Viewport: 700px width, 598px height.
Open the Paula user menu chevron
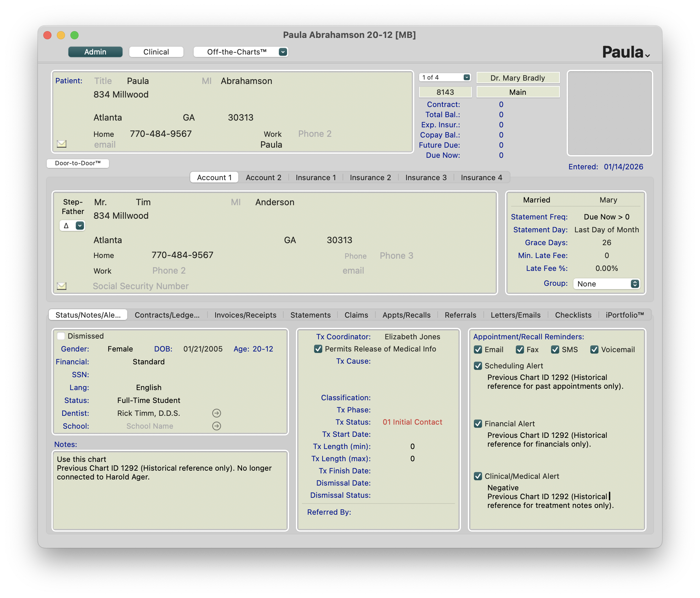click(647, 56)
